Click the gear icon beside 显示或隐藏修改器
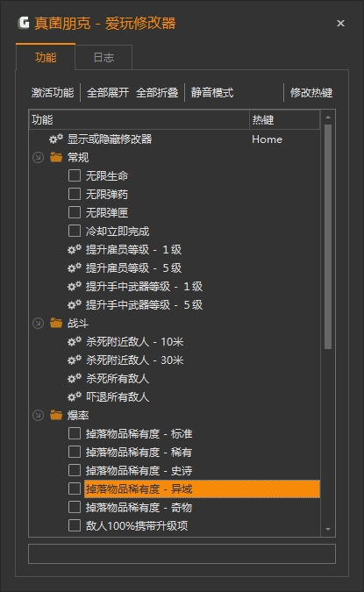Image resolution: width=364 pixels, height=592 pixels. [56, 139]
